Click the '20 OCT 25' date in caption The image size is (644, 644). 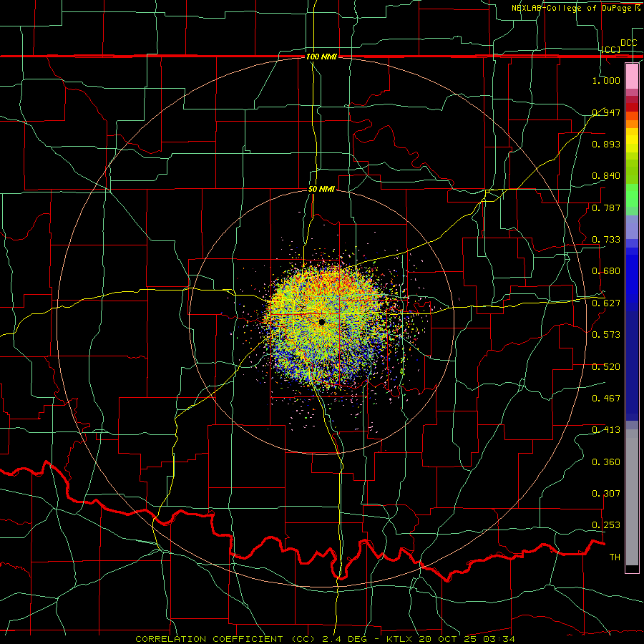pyautogui.click(x=449, y=639)
